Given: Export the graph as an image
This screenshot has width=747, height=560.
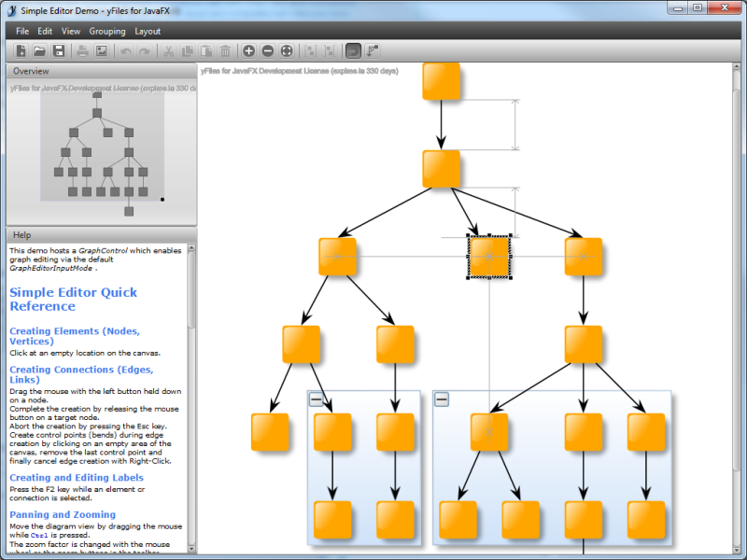Looking at the screenshot, I should point(102,51).
